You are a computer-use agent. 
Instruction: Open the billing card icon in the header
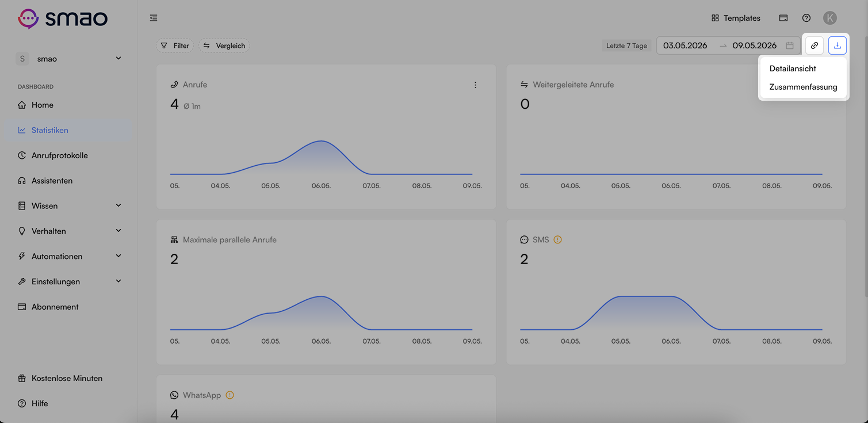point(783,18)
